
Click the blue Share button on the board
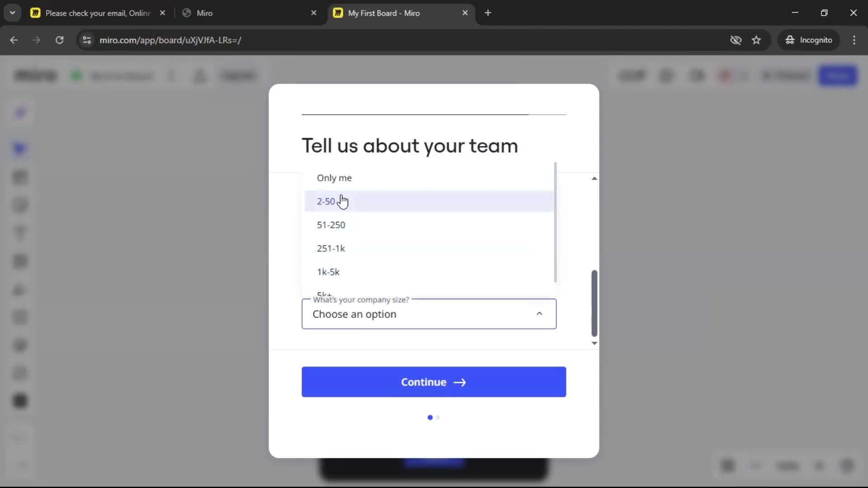point(838,75)
